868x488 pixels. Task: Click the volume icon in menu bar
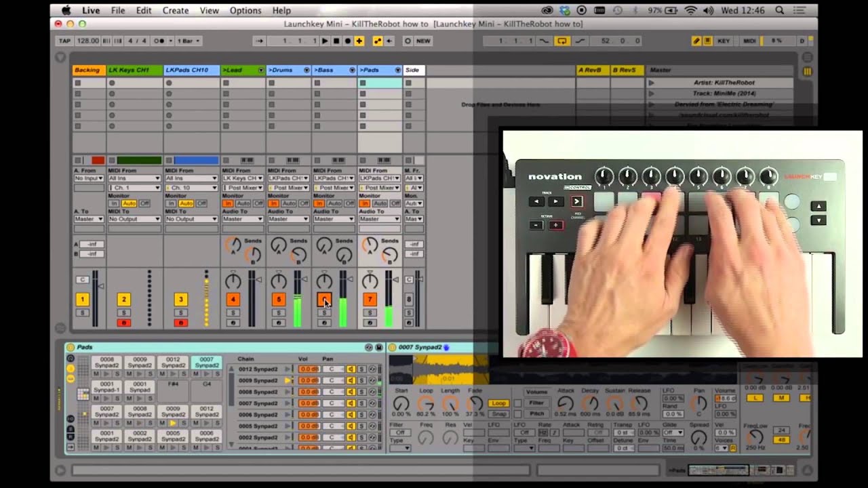(708, 10)
